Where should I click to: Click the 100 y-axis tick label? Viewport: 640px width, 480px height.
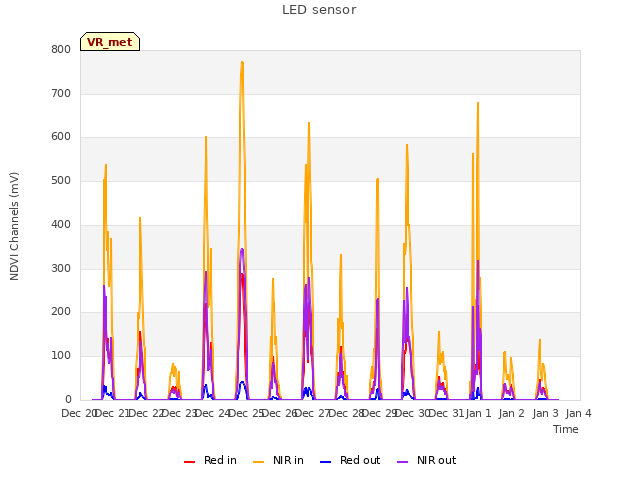61,356
